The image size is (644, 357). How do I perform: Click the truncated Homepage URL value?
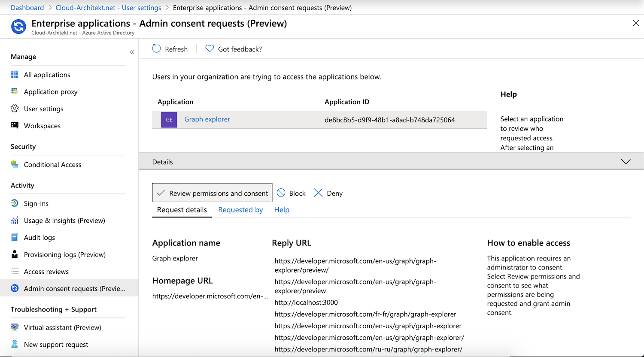click(x=210, y=296)
